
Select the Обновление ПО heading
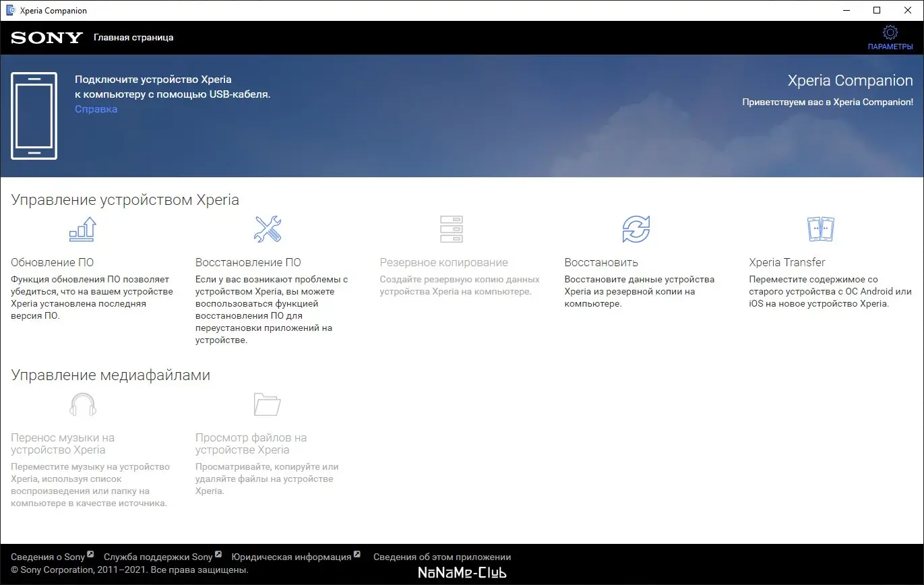coord(53,262)
